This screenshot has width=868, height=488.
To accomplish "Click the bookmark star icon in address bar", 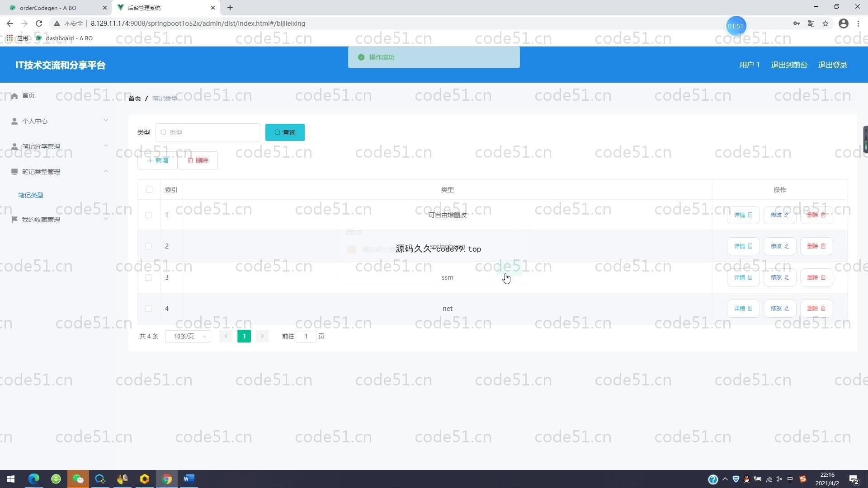I will pyautogui.click(x=826, y=23).
